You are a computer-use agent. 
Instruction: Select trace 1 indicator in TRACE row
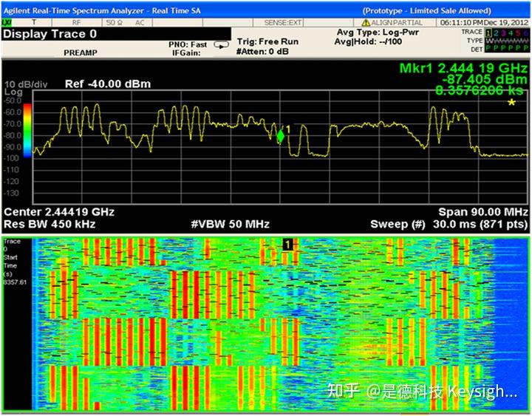pyautogui.click(x=488, y=33)
